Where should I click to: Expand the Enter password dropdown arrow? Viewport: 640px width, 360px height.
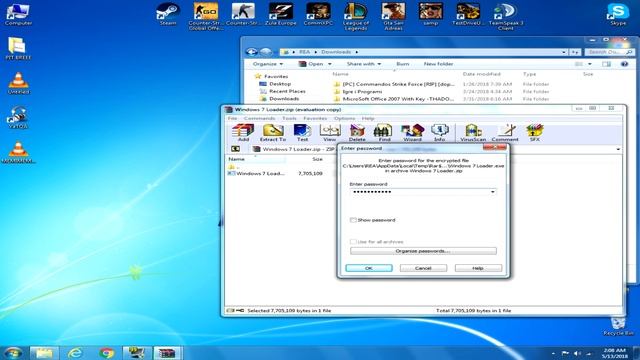(493, 192)
